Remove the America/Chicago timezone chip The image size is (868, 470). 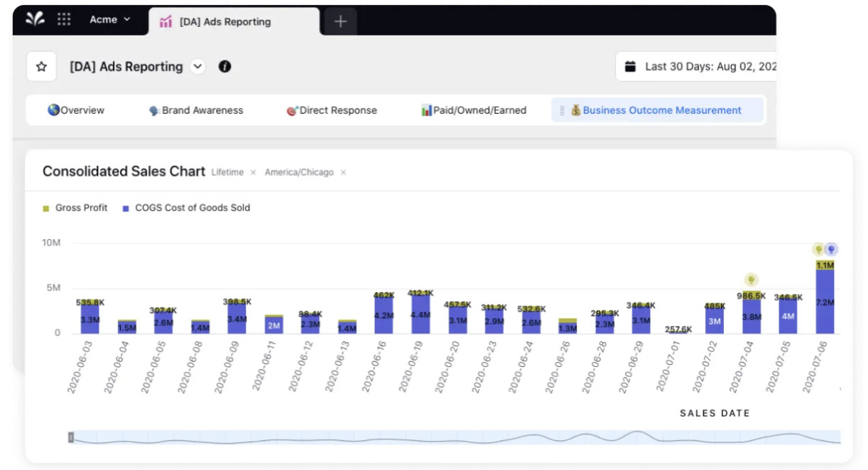(343, 173)
